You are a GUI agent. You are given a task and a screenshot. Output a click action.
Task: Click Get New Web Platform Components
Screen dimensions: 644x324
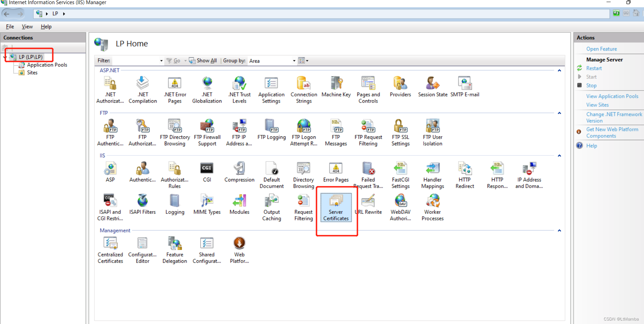click(612, 133)
